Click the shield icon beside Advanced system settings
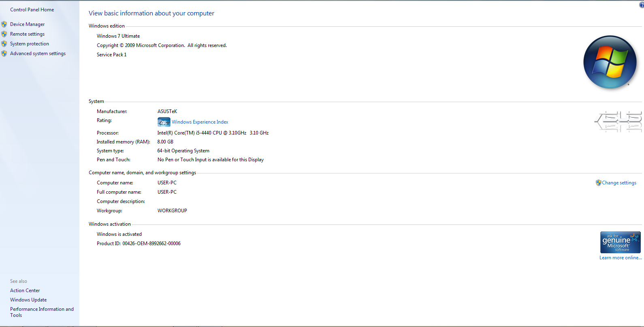Viewport: 644px width, 327px height. click(4, 53)
